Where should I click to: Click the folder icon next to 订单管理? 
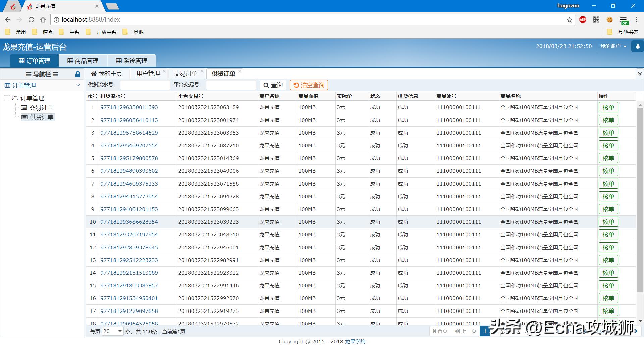point(15,98)
